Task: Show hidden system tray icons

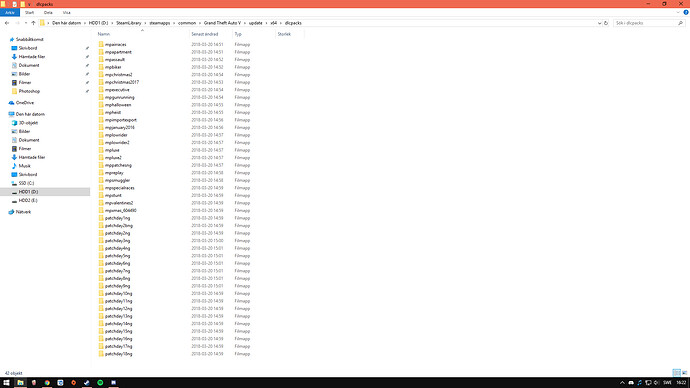Action: (622, 383)
